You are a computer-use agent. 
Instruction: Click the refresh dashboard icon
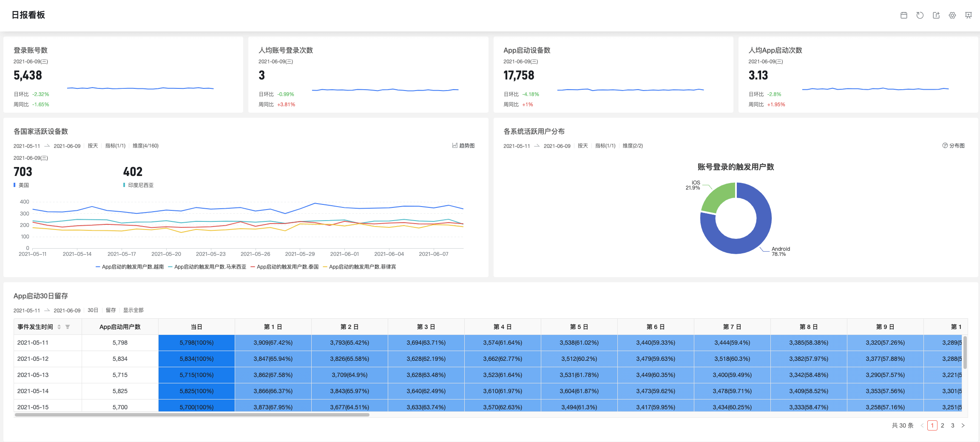click(x=920, y=15)
